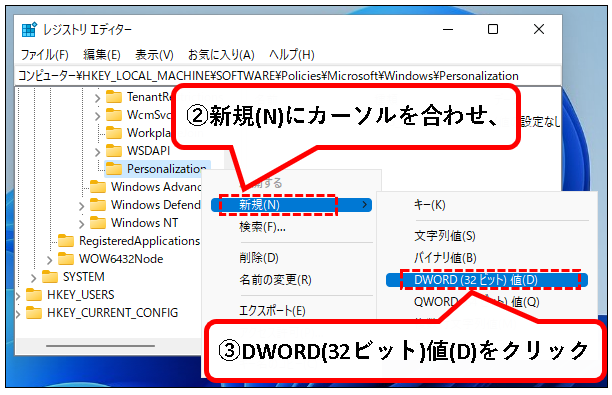Open the ヘルプ(H) menu
The width and height of the screenshot is (612, 395).
292,55
